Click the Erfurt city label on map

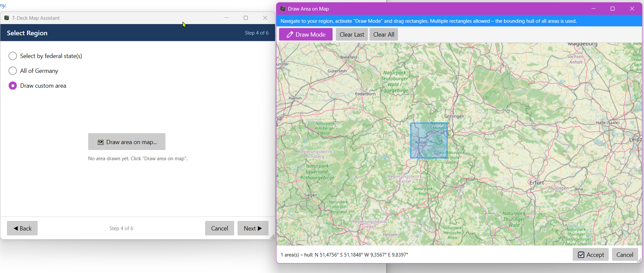pyautogui.click(x=536, y=183)
